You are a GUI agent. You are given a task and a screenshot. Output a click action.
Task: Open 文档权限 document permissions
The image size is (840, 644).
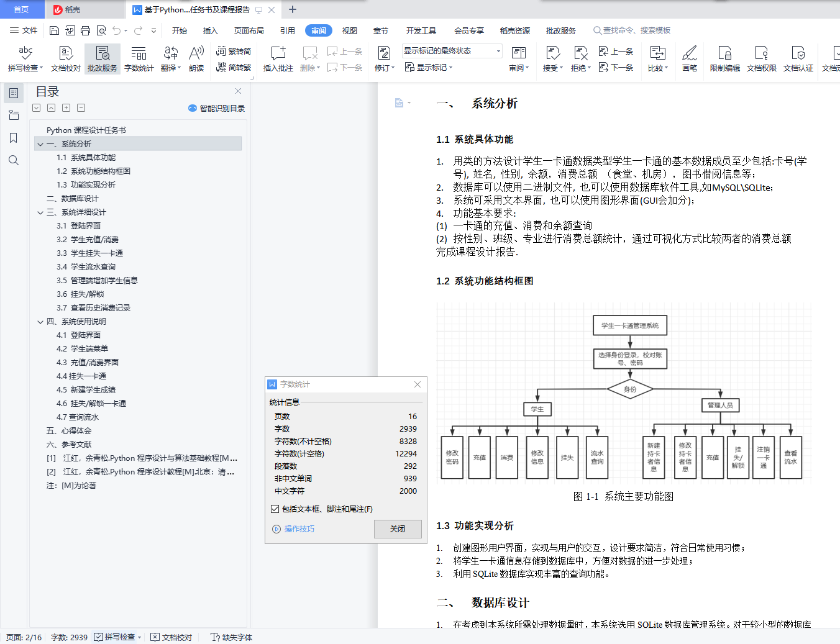click(x=762, y=59)
